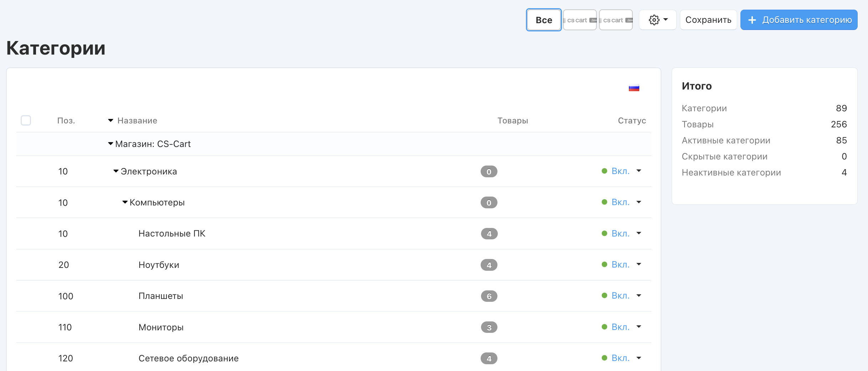Click the product count badge for Настольные ПК

pyautogui.click(x=489, y=234)
